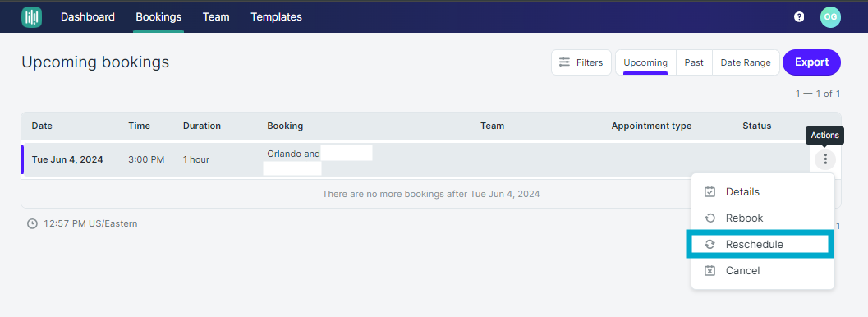The width and height of the screenshot is (868, 317).
Task: Click the Reschedule refresh arrows icon
Action: point(710,245)
